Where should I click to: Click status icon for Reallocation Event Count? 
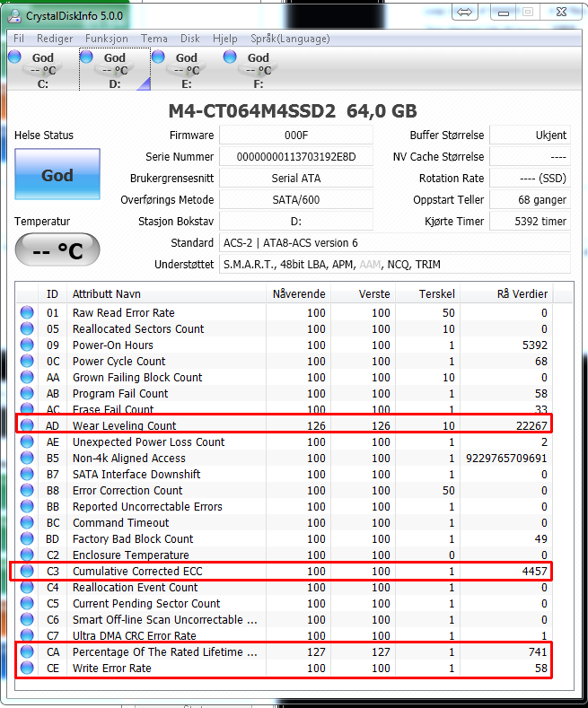[x=27, y=587]
